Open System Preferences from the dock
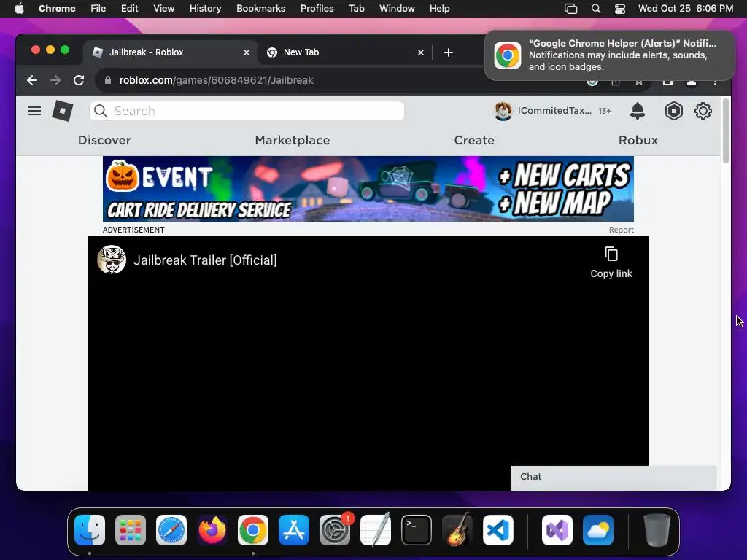 click(x=335, y=530)
